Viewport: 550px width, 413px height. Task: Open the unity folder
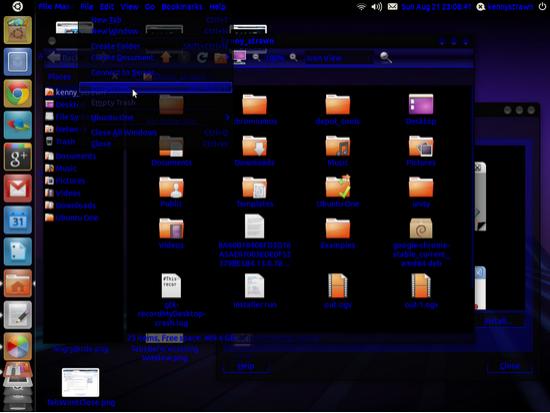tap(421, 192)
